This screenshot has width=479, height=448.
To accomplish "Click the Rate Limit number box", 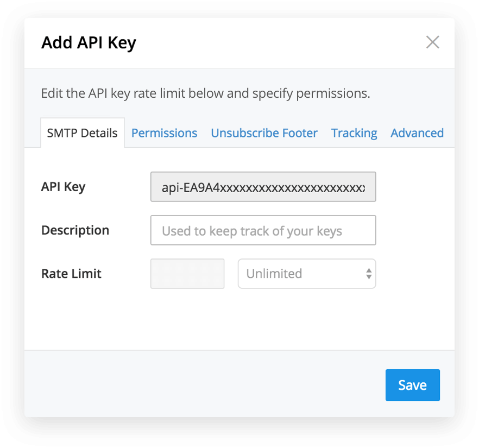I will pyautogui.click(x=187, y=274).
